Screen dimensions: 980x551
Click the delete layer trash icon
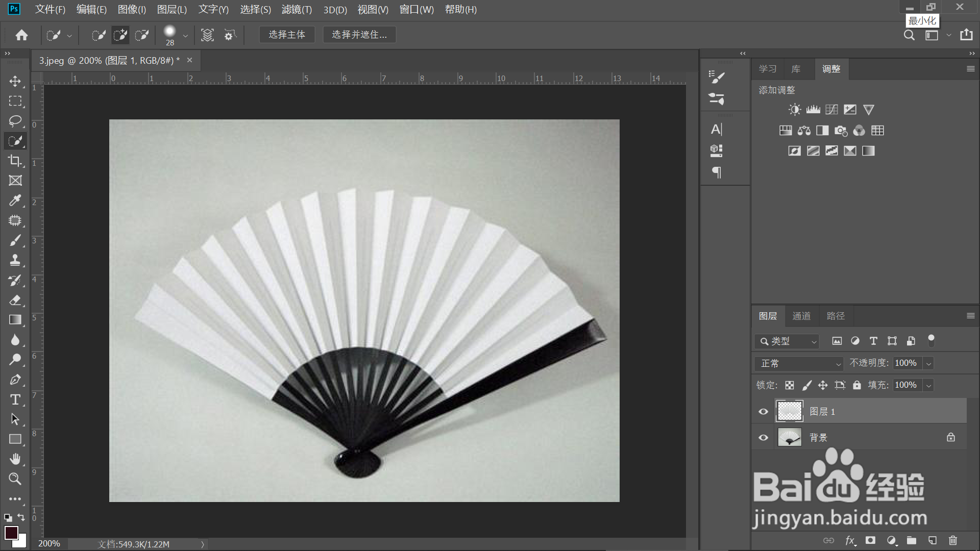[952, 540]
